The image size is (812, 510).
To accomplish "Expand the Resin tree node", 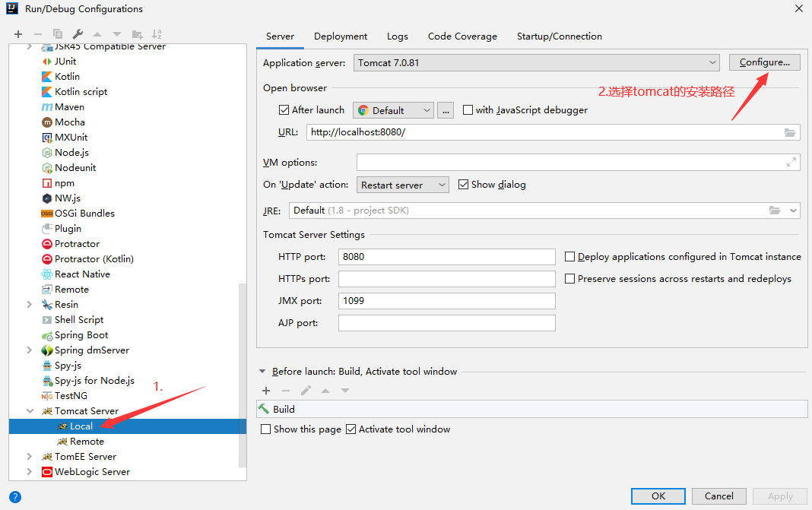I will click(30, 305).
